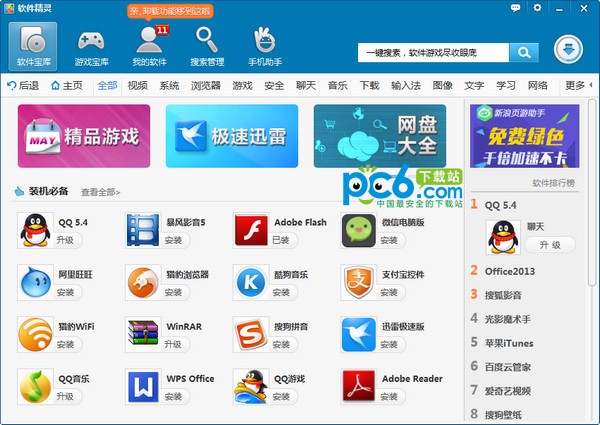Go to 主页 home button

click(67, 85)
